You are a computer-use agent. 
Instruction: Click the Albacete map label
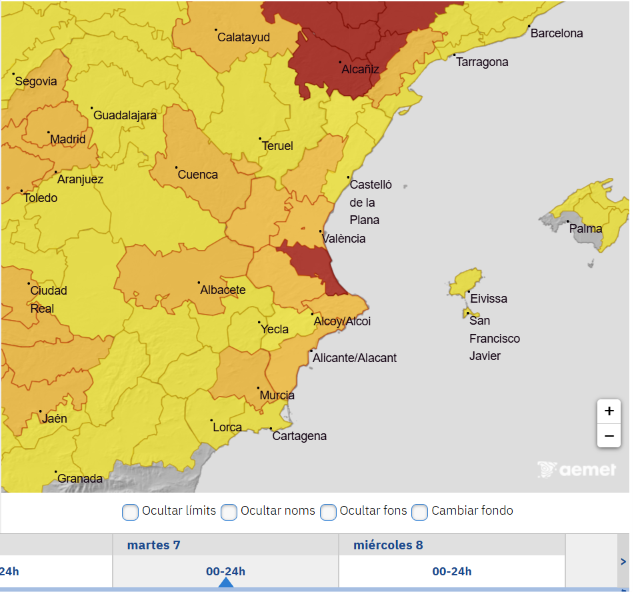[223, 290]
